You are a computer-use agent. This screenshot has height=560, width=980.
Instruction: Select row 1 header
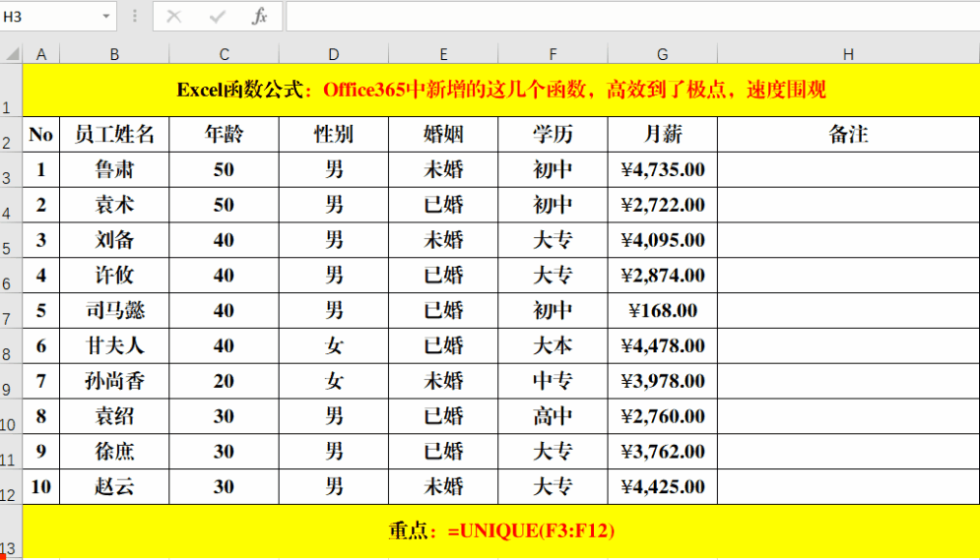coord(11,90)
